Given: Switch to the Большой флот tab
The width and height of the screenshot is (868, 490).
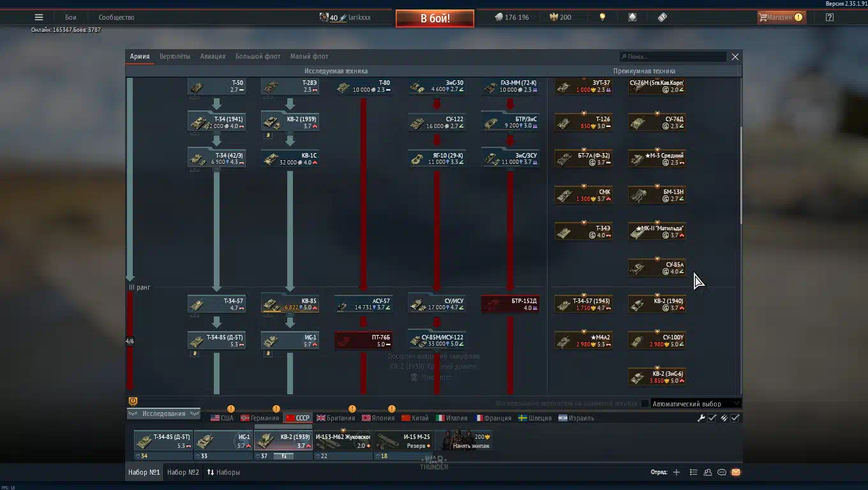Looking at the screenshot, I should click(x=258, y=56).
